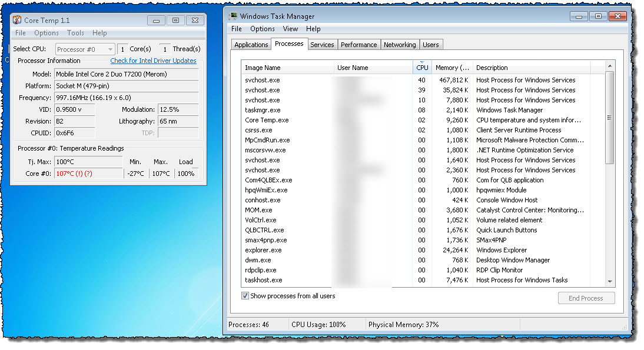Sort by Image Name column header
Viewport: 644px width, 350px height.
coord(287,68)
